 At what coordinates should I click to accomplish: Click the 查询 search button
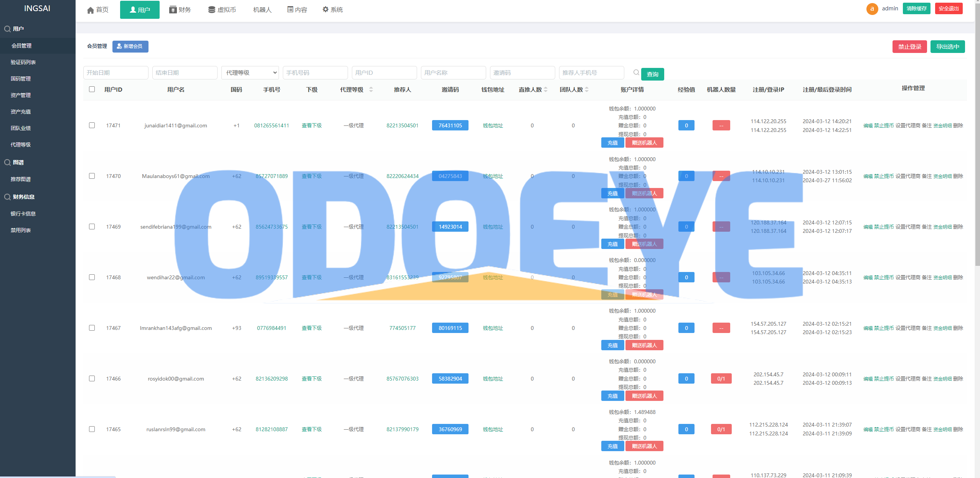tap(652, 74)
